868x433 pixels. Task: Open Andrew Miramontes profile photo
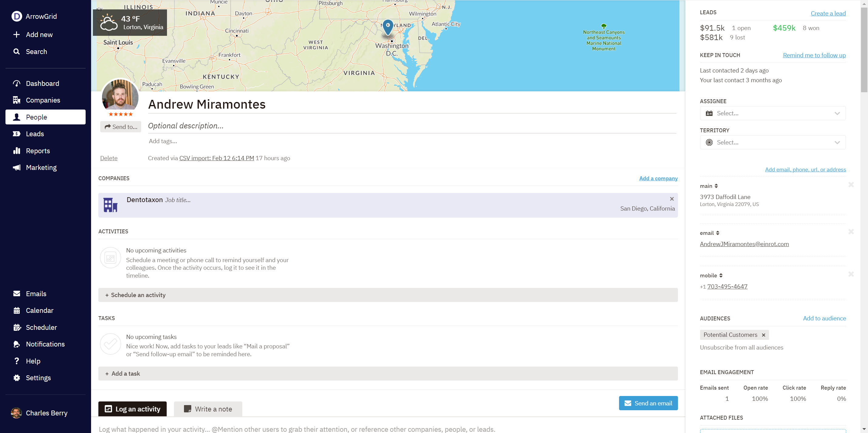pos(120,96)
